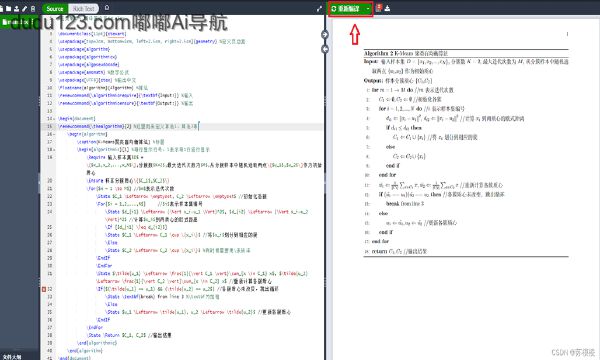600x360 pixels.
Task: Click the trash delete icon
Action: pos(33,8)
